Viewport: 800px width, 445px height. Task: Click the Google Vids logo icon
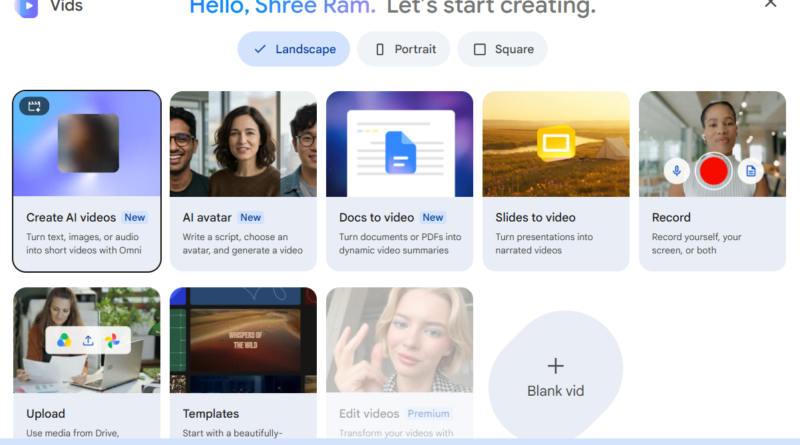pos(27,8)
